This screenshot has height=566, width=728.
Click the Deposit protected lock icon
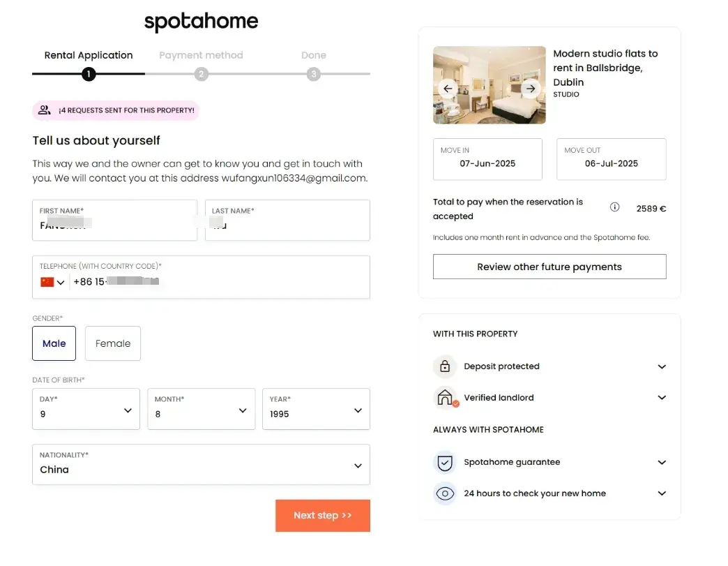[445, 366]
